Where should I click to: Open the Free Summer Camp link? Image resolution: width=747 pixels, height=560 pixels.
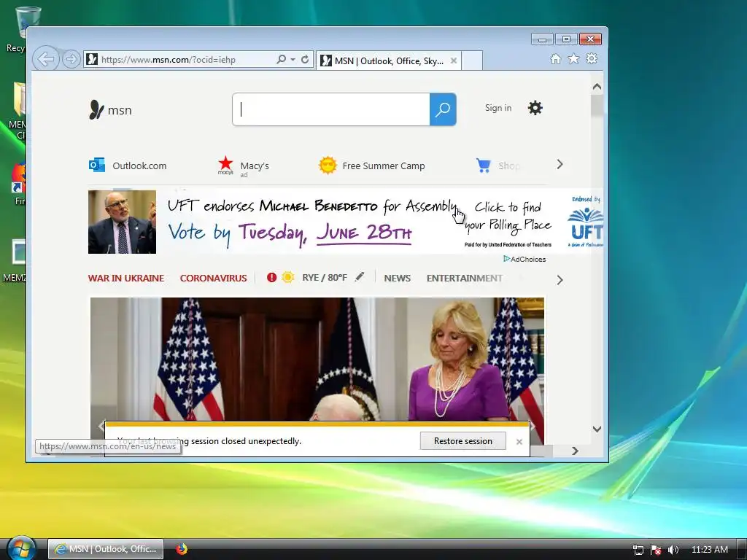[371, 166]
